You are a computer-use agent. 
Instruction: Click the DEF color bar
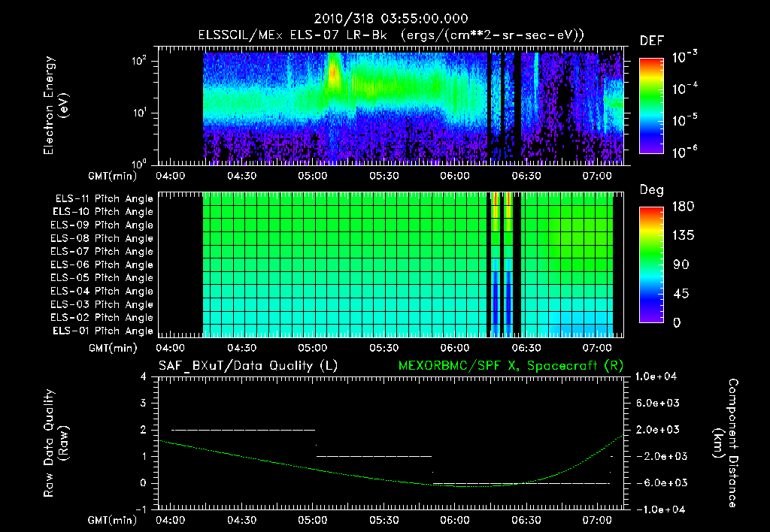[651, 106]
